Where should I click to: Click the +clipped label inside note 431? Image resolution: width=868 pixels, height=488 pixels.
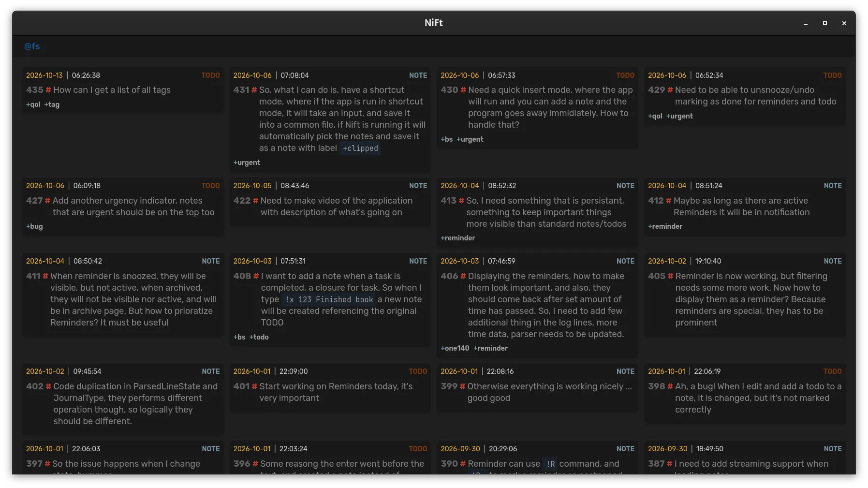click(360, 148)
